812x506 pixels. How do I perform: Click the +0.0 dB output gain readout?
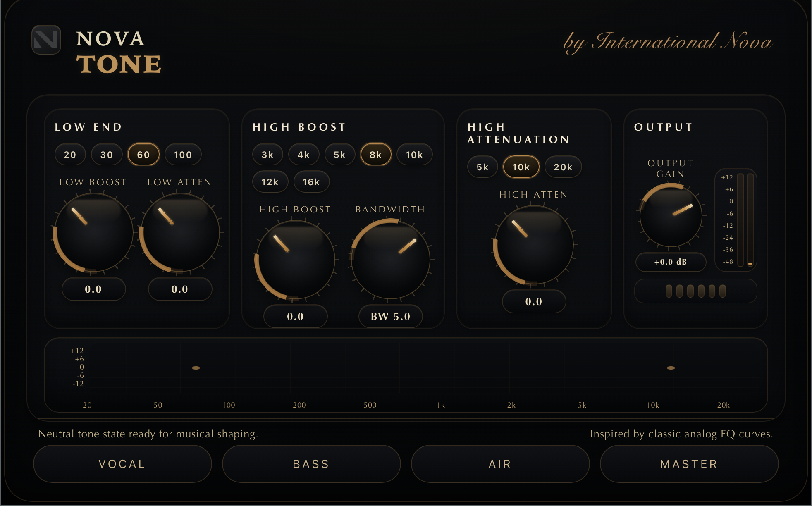click(x=671, y=262)
